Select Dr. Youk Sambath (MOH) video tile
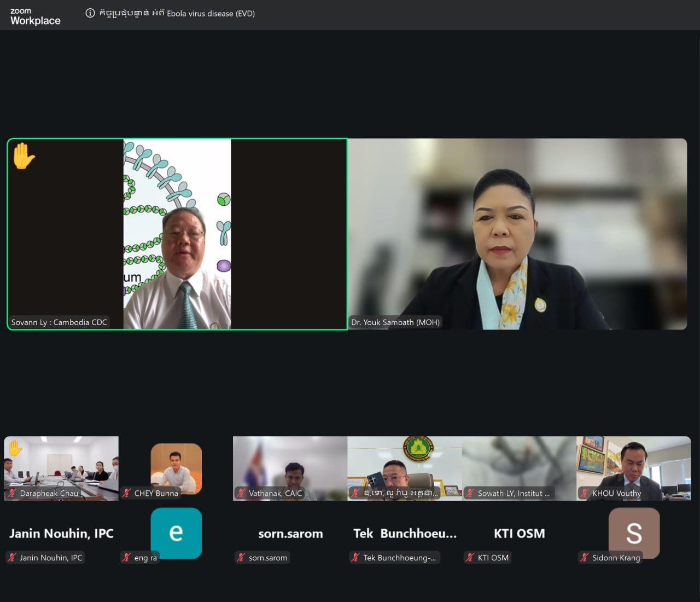700x602 pixels. 517,234
